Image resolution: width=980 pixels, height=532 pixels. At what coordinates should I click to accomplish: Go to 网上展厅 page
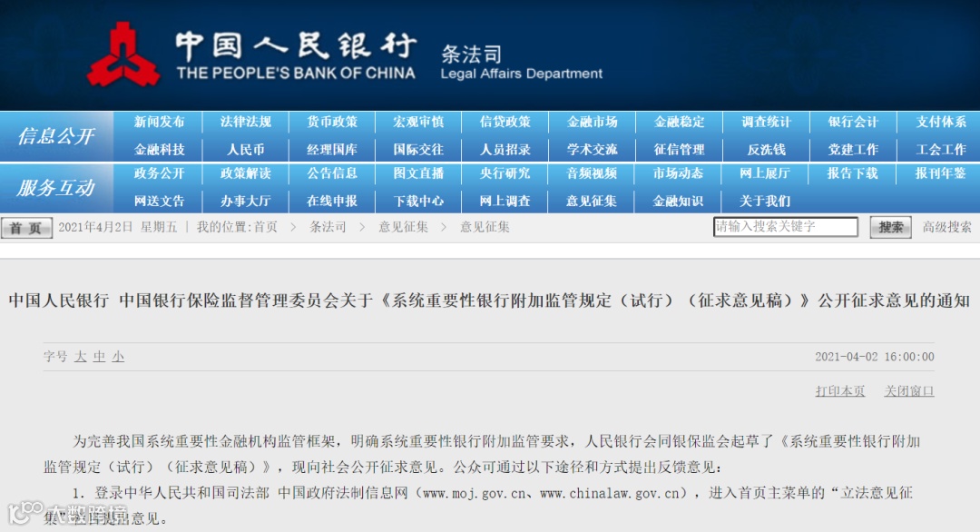click(765, 173)
